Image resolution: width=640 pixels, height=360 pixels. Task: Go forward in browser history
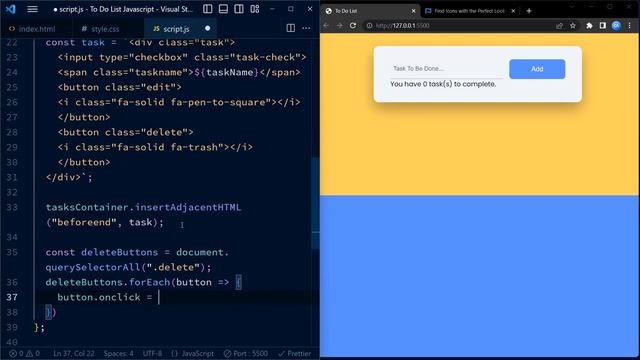click(340, 25)
